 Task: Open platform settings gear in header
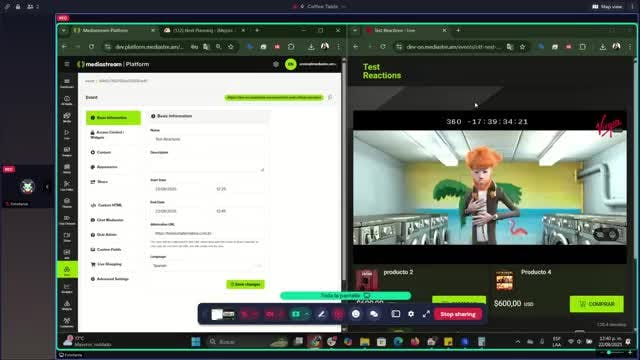point(276,64)
